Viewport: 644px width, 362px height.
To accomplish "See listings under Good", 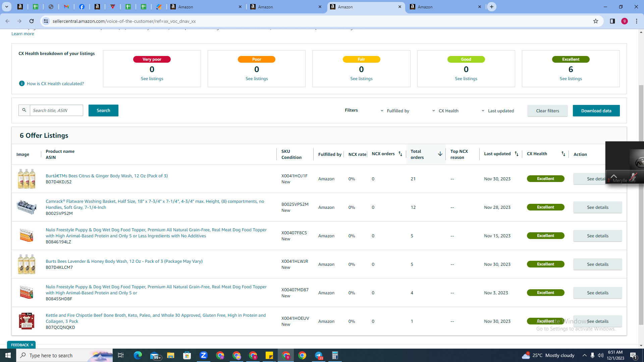I will point(466,78).
